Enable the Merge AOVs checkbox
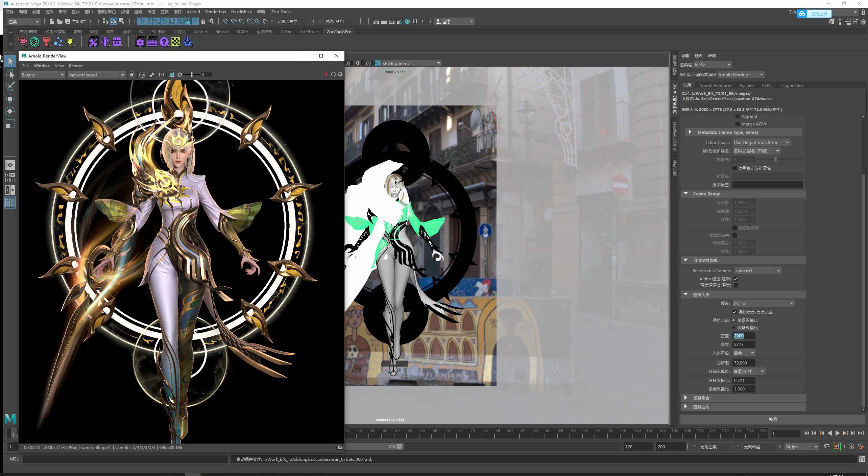The height and width of the screenshot is (476, 868). pyautogui.click(x=738, y=124)
